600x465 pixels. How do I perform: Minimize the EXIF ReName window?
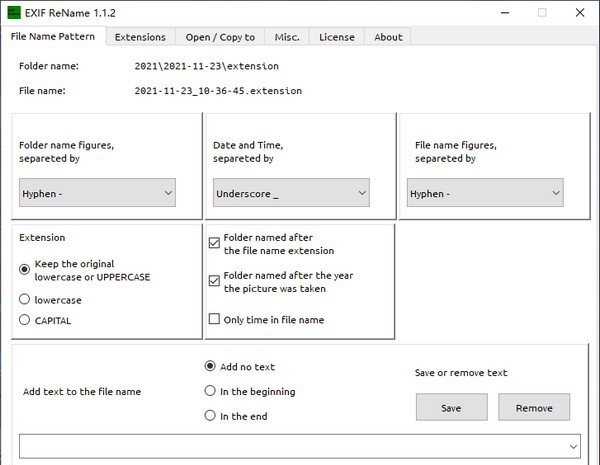[x=505, y=13]
